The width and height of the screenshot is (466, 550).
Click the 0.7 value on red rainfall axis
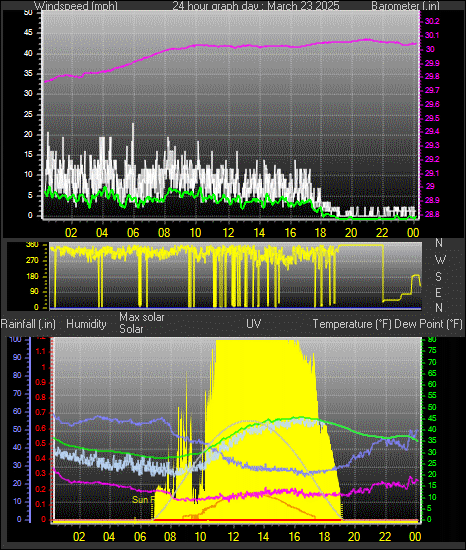tap(41, 412)
